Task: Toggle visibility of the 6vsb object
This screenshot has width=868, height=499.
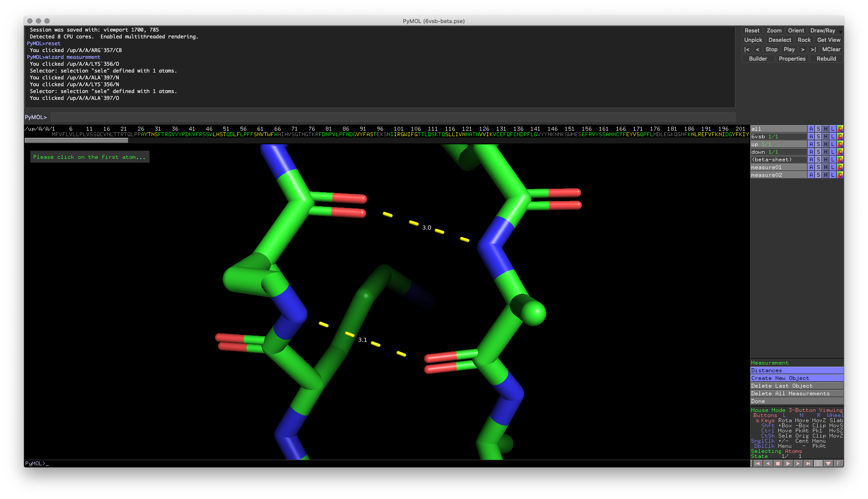Action: click(x=778, y=137)
